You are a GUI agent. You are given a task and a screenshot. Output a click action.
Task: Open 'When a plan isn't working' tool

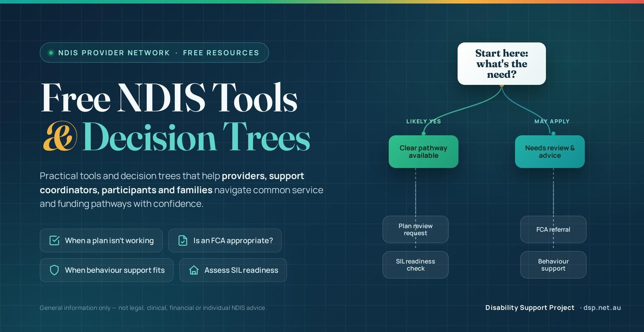[101, 240]
